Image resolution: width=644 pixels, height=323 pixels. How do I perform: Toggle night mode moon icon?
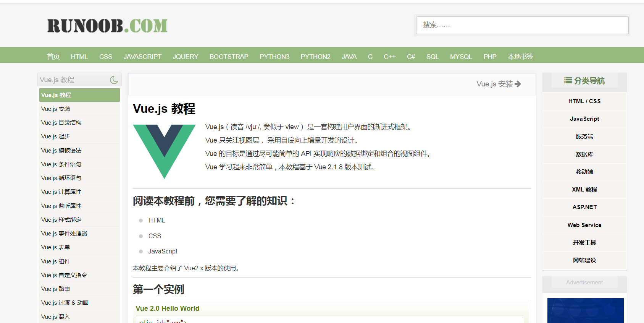(114, 80)
